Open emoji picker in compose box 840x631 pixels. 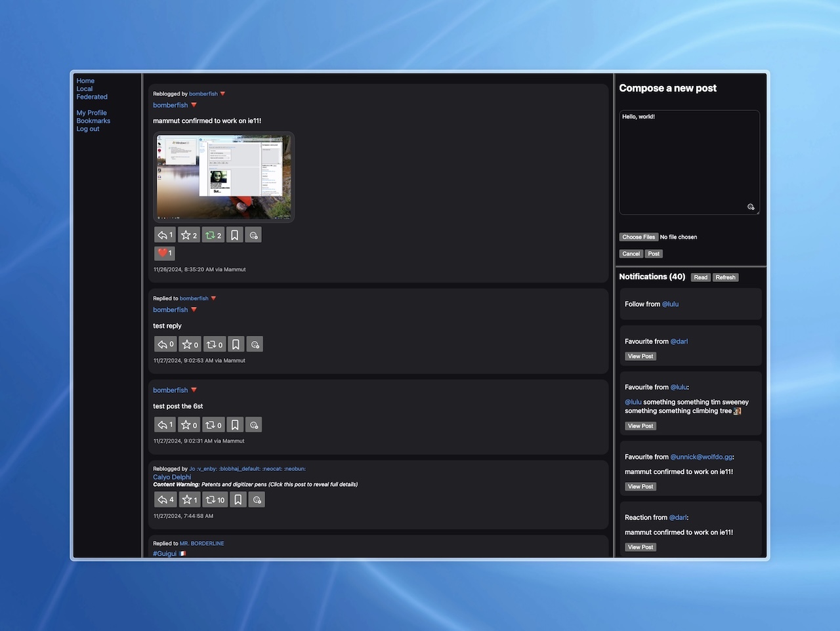click(751, 207)
